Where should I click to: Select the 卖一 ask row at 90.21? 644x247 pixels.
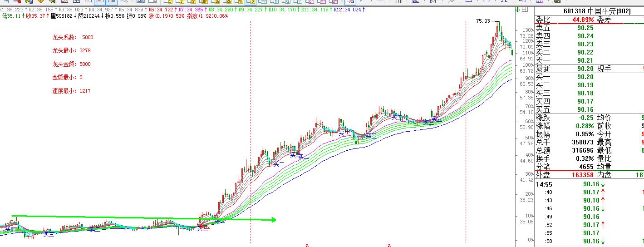pyautogui.click(x=589, y=60)
